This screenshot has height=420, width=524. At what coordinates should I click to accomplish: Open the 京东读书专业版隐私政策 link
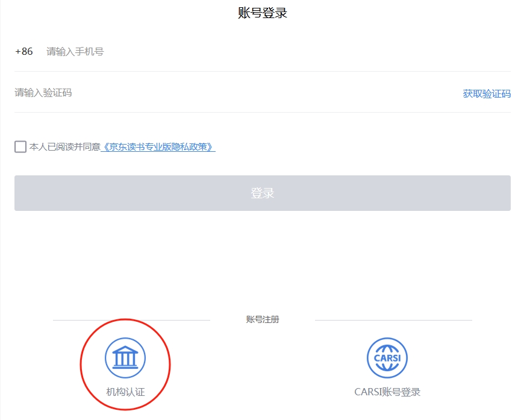point(158,146)
